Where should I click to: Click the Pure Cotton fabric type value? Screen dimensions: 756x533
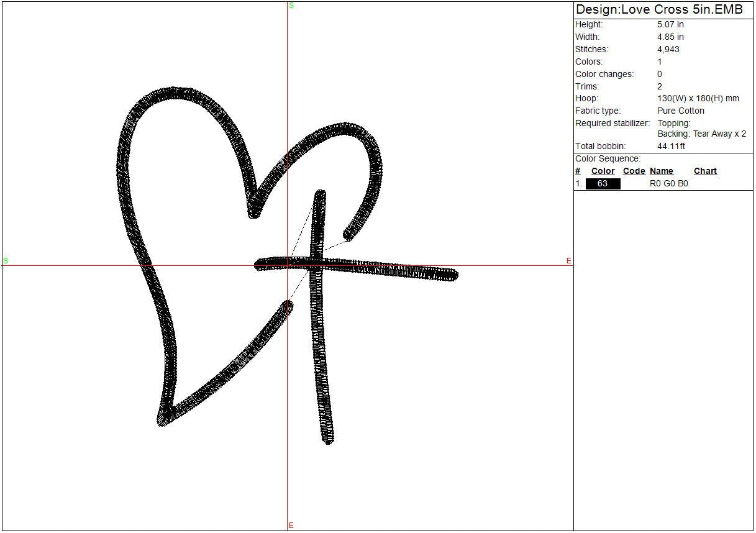click(680, 111)
